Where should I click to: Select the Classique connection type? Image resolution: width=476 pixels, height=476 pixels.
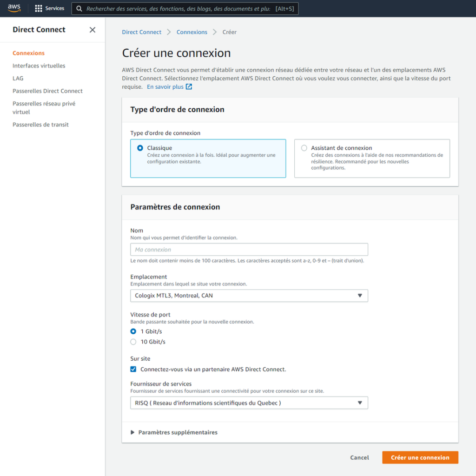(x=208, y=159)
